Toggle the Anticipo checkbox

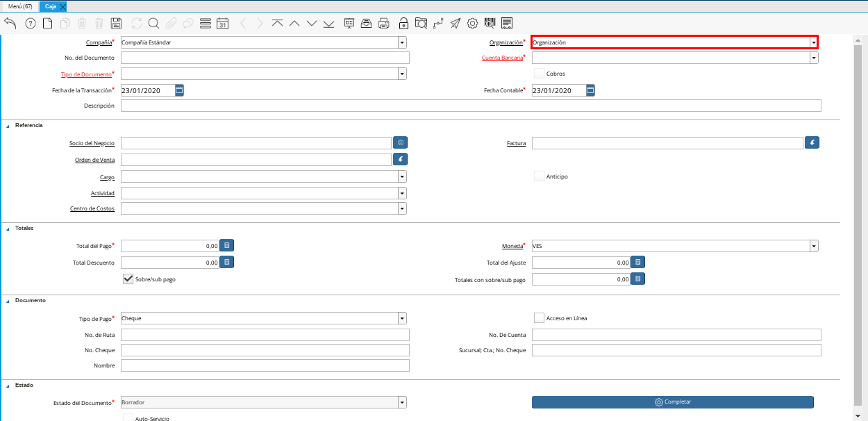539,176
